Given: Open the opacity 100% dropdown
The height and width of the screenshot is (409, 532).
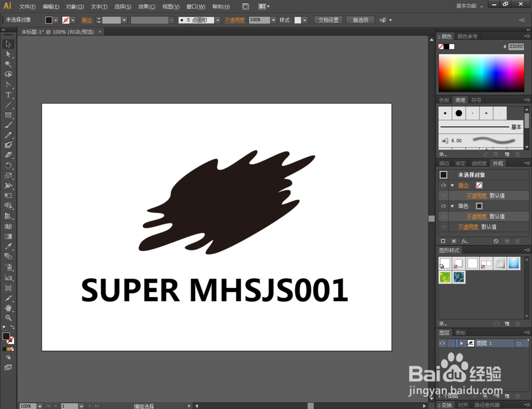Looking at the screenshot, I should coord(273,20).
